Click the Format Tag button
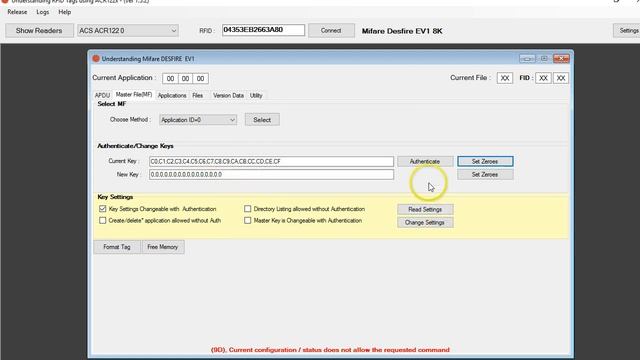Screen dimensions: 640x360 [117, 247]
